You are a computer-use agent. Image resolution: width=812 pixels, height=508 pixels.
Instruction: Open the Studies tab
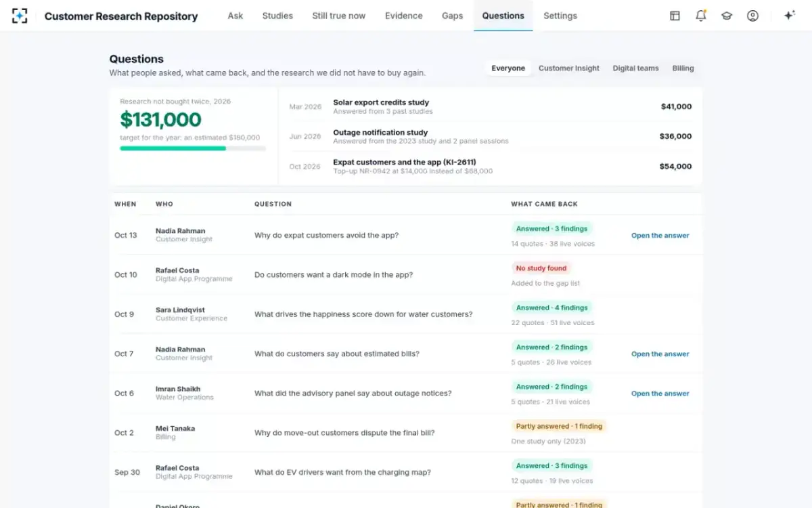[x=277, y=16]
